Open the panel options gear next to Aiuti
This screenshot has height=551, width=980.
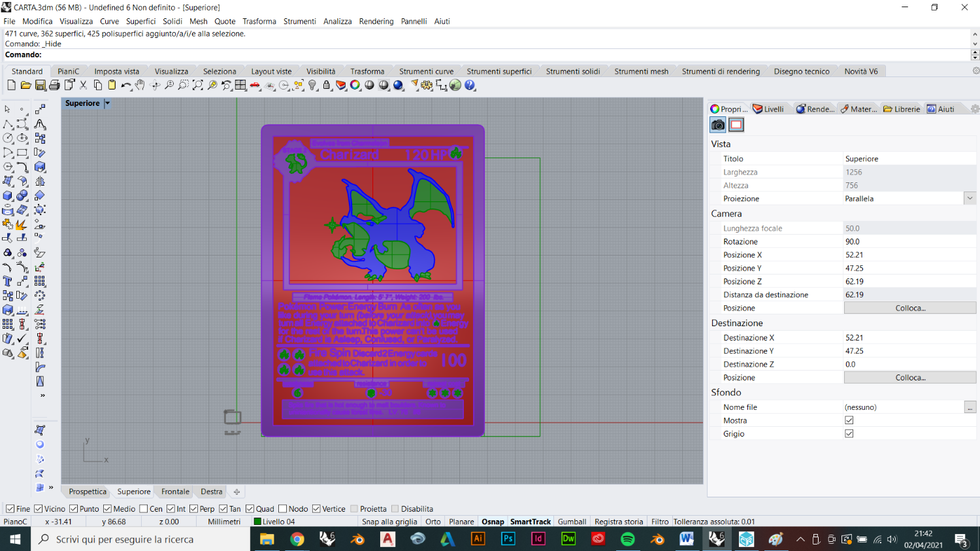(x=975, y=109)
